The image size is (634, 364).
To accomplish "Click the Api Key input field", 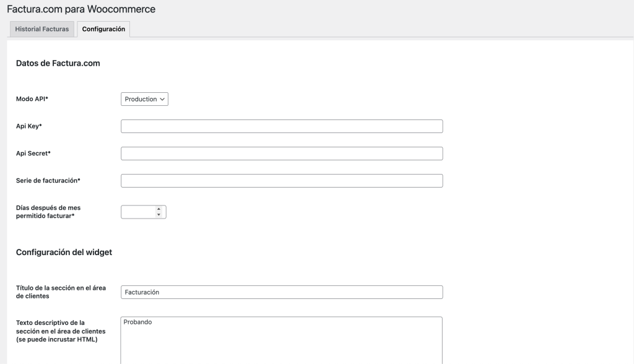I will pos(282,126).
